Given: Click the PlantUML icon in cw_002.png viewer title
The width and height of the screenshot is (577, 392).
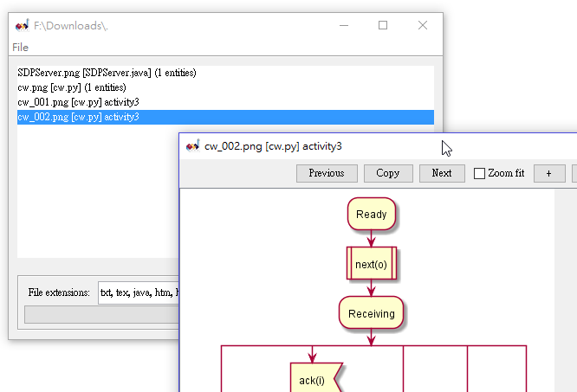Looking at the screenshot, I should point(193,146).
